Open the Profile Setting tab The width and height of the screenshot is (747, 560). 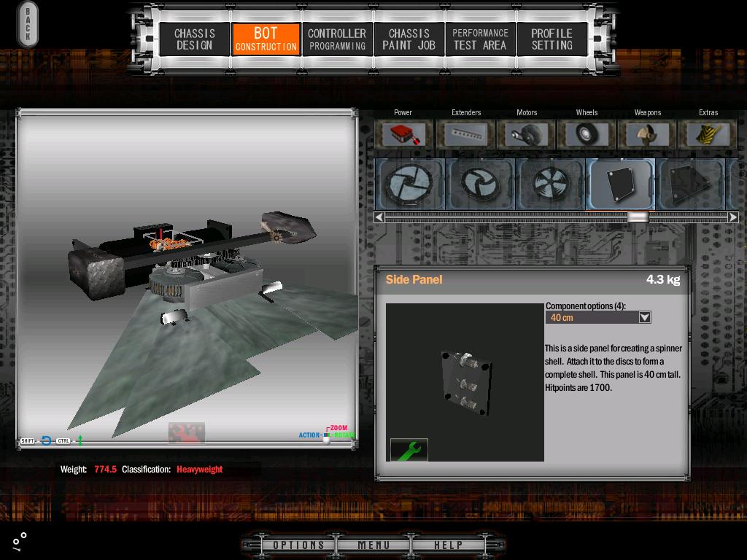click(551, 39)
